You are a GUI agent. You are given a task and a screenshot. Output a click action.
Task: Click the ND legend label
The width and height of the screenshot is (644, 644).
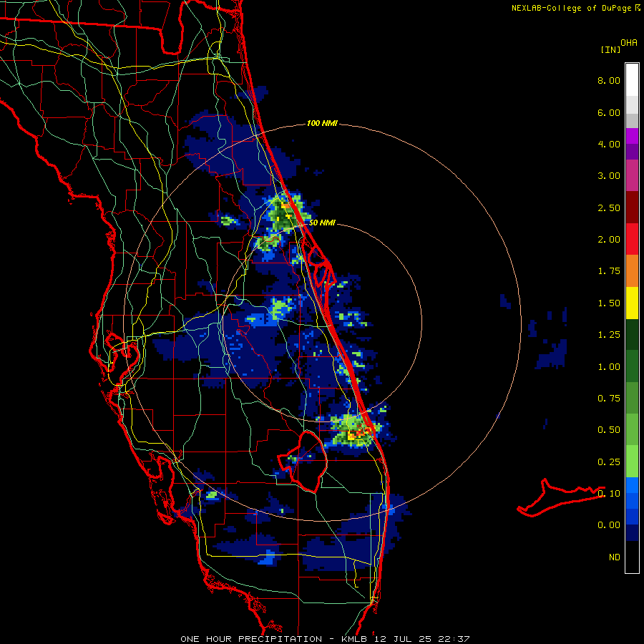(615, 557)
